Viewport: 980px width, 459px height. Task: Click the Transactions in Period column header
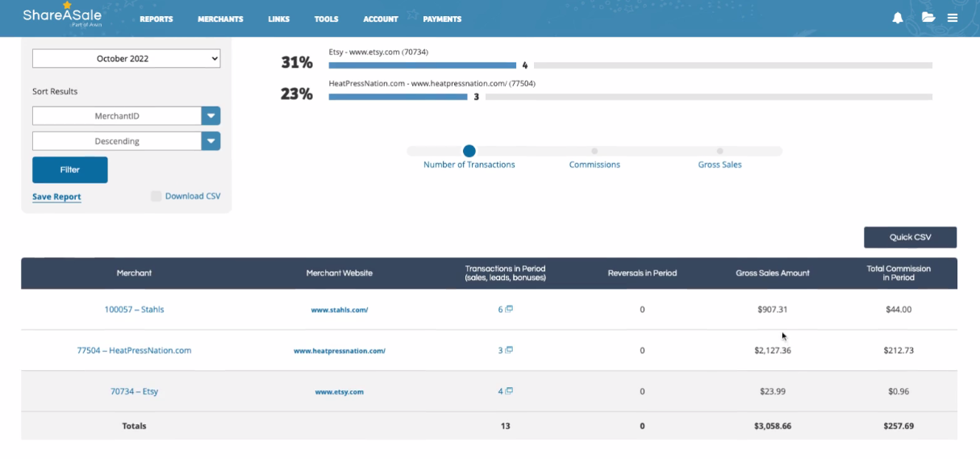[505, 273]
